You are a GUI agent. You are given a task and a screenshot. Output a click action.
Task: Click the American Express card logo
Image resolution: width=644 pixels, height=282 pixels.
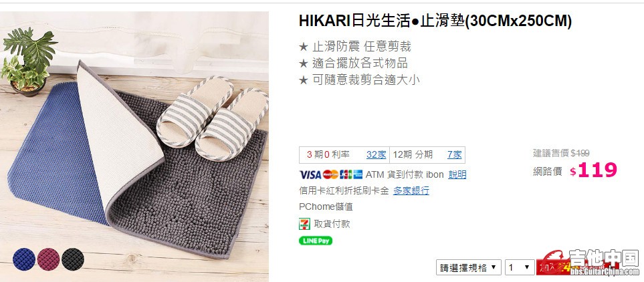pyautogui.click(x=358, y=174)
